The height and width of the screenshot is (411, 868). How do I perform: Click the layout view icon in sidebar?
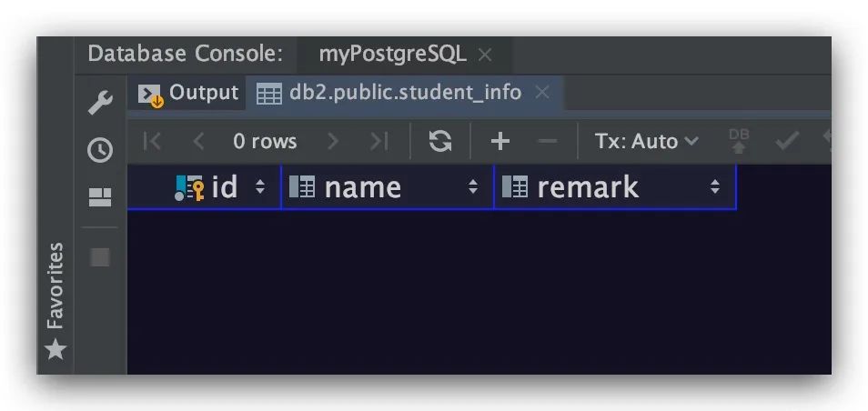[100, 197]
